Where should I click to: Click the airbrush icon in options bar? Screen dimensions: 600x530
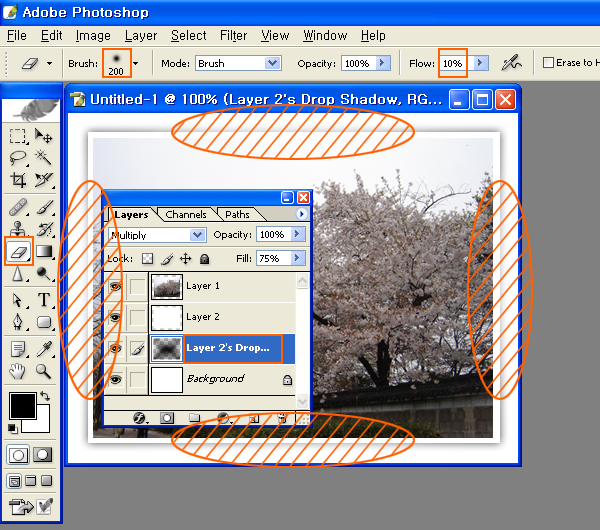click(511, 63)
